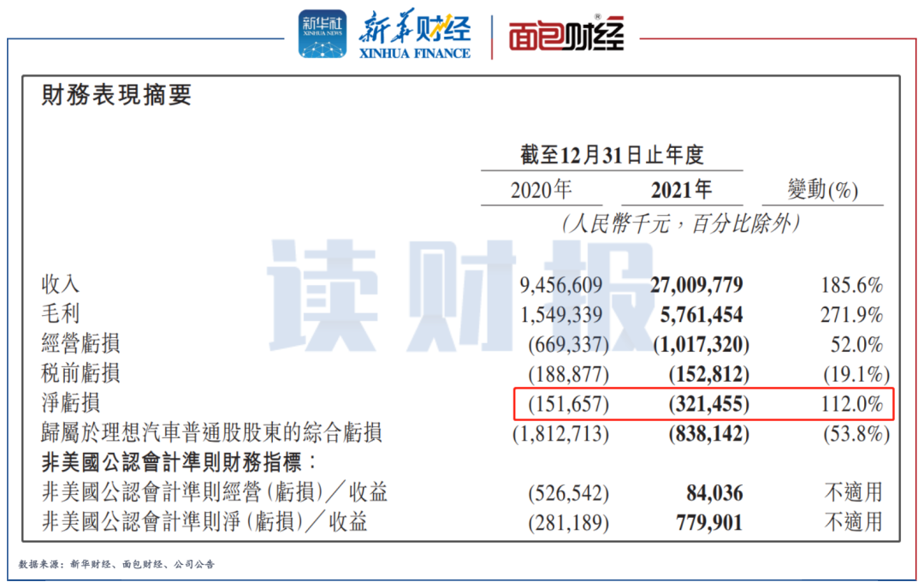The height and width of the screenshot is (588, 924).
Task: Select the 歸屬於理想汽車普通股股東的綜合虧損 label
Action: pos(212,434)
